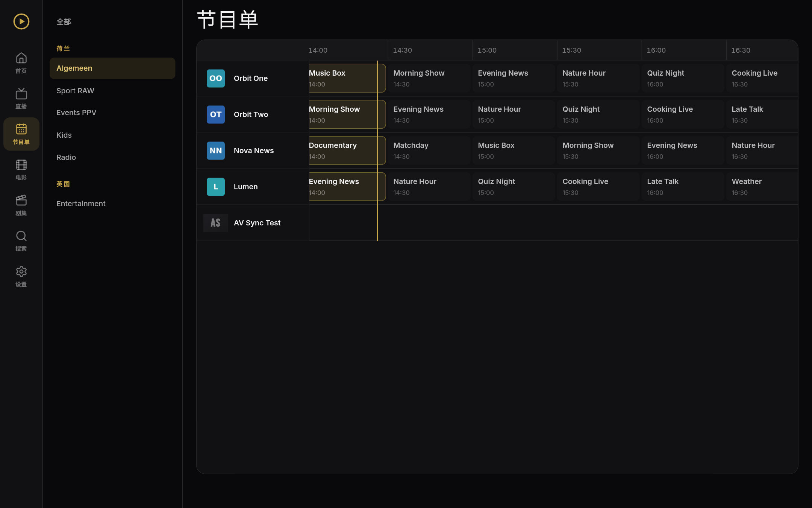Open Evening News 14:00 on Lumen

(347, 187)
